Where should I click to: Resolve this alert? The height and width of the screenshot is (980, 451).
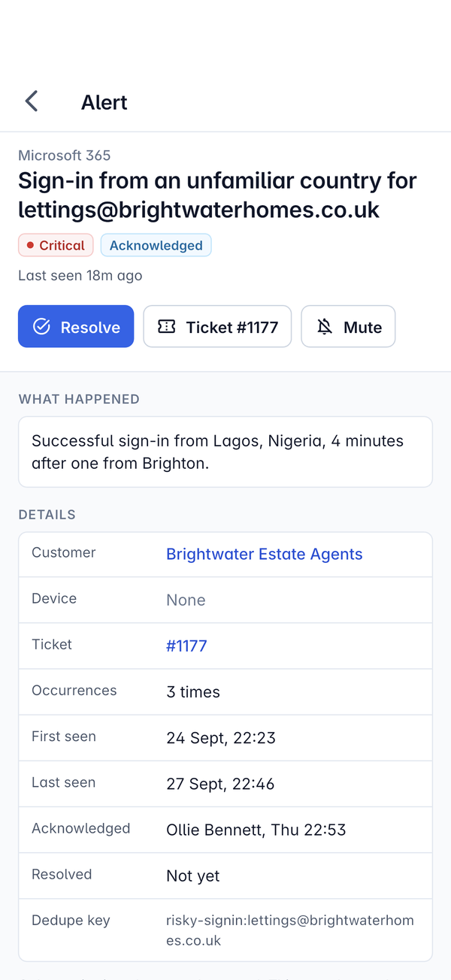76,326
